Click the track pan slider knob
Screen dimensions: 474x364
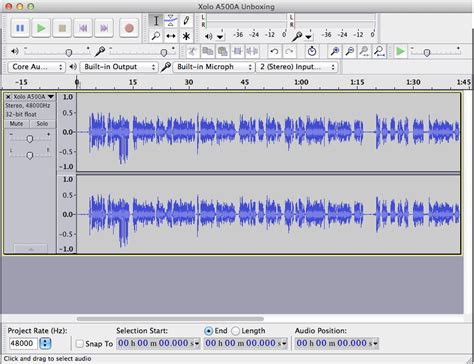30,155
